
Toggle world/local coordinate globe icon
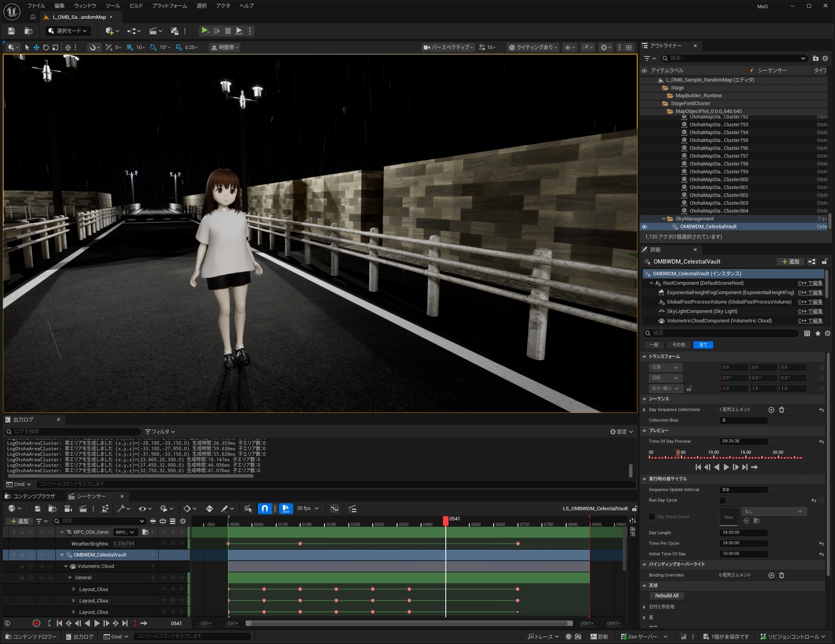(68, 47)
